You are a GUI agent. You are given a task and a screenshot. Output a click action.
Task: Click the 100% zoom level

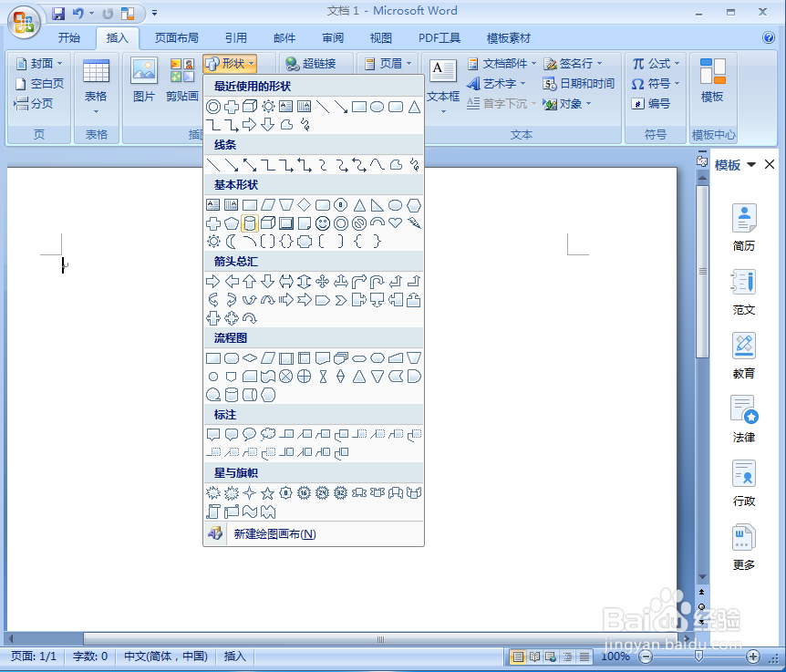pos(615,656)
